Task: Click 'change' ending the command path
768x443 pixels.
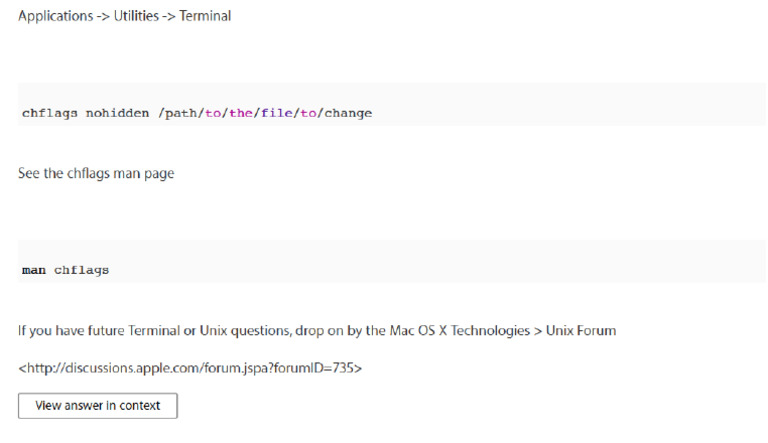Action: coord(348,114)
